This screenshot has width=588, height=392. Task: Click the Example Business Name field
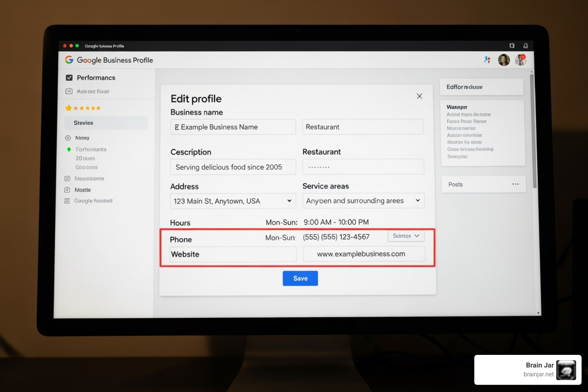pyautogui.click(x=233, y=127)
